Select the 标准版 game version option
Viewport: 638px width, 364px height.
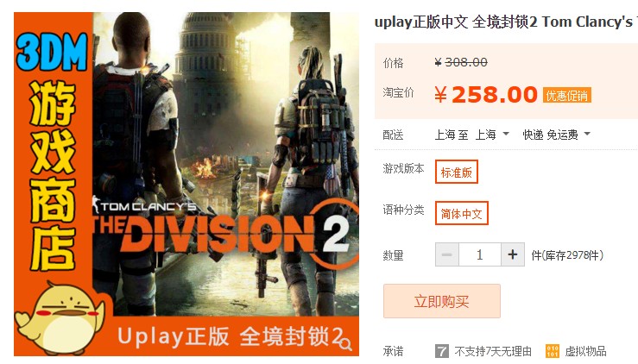(x=456, y=172)
